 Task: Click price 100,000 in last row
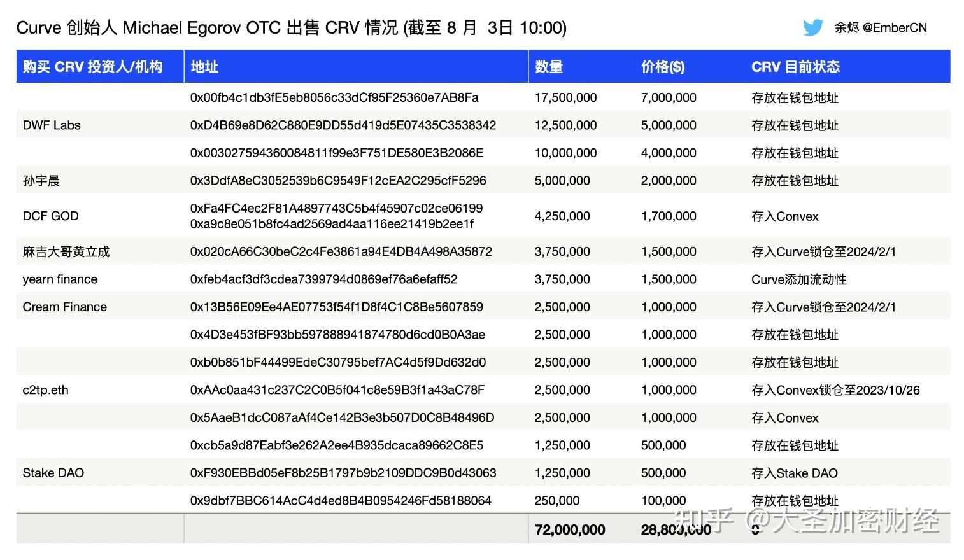click(663, 501)
